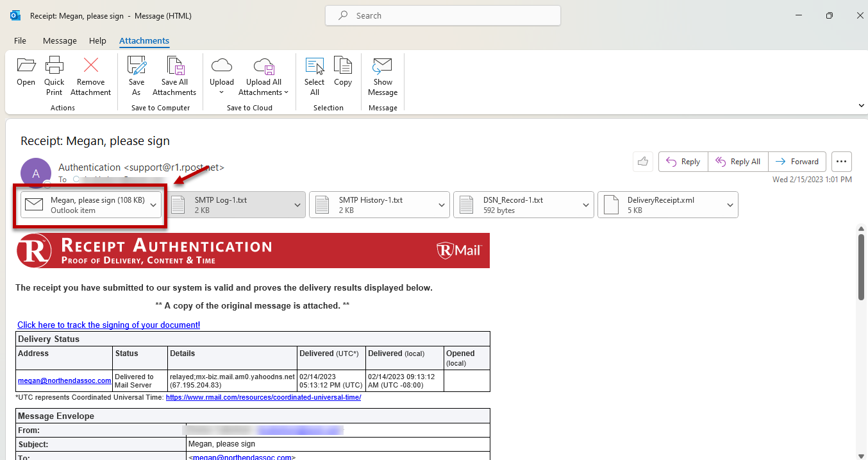Viewport: 868px width, 460px height.
Task: Click in the Search box
Action: [x=442, y=15]
